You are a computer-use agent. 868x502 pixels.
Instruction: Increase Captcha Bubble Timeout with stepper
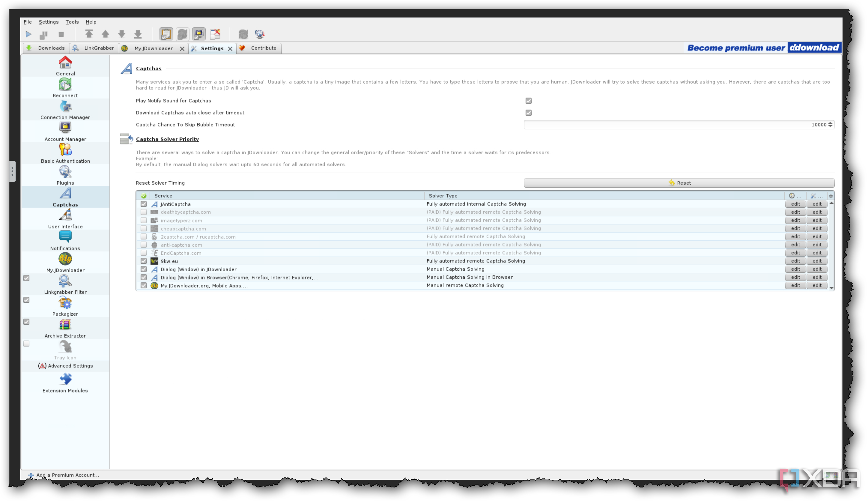point(831,123)
